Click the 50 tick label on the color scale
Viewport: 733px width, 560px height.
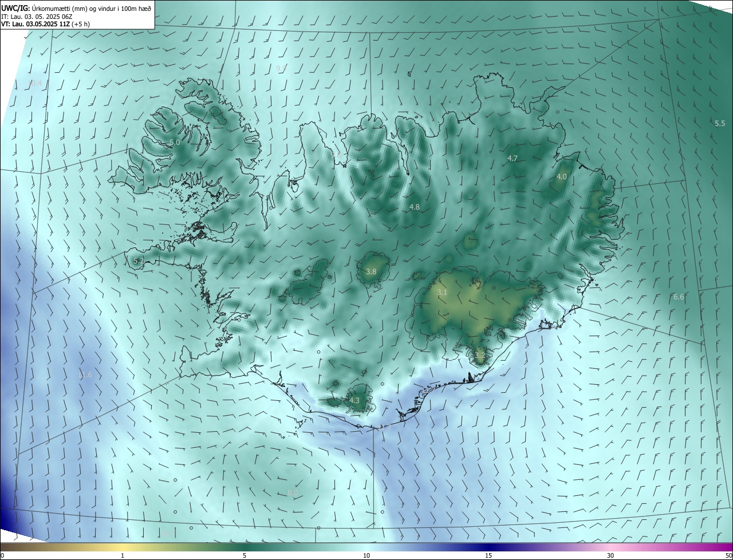[728, 555]
